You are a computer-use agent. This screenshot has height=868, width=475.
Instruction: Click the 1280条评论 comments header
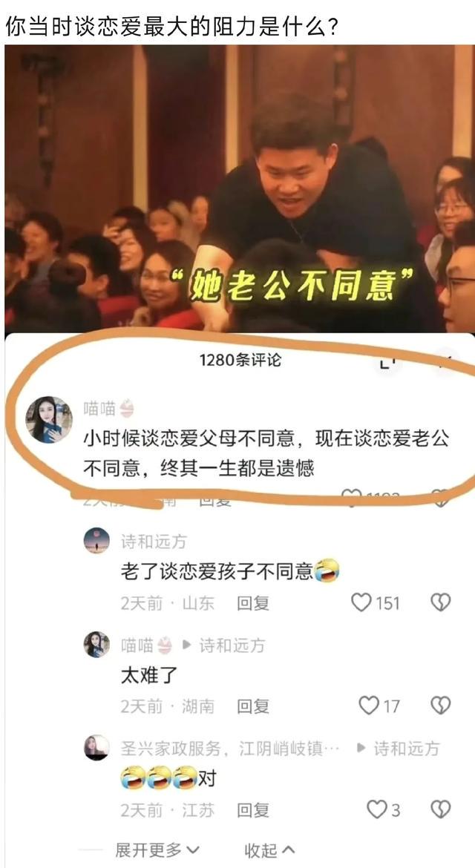coord(240,361)
